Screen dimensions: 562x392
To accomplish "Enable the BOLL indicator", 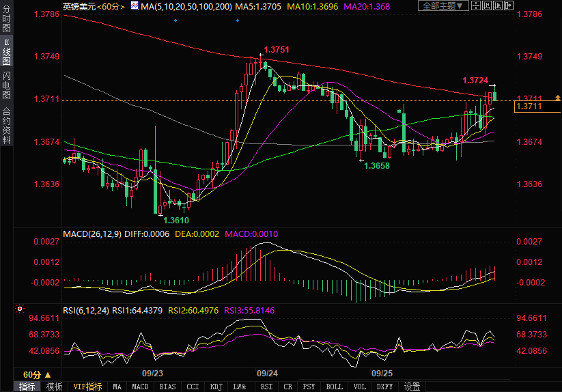I will tap(334, 387).
